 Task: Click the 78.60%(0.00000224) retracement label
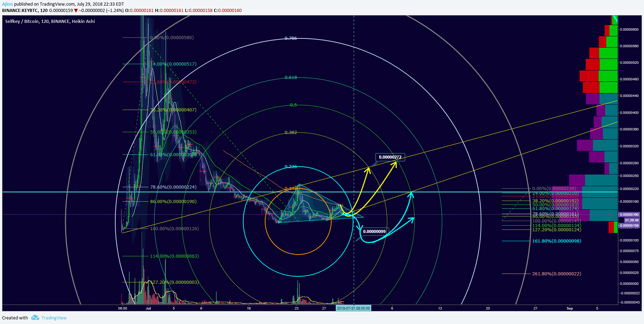pos(173,187)
